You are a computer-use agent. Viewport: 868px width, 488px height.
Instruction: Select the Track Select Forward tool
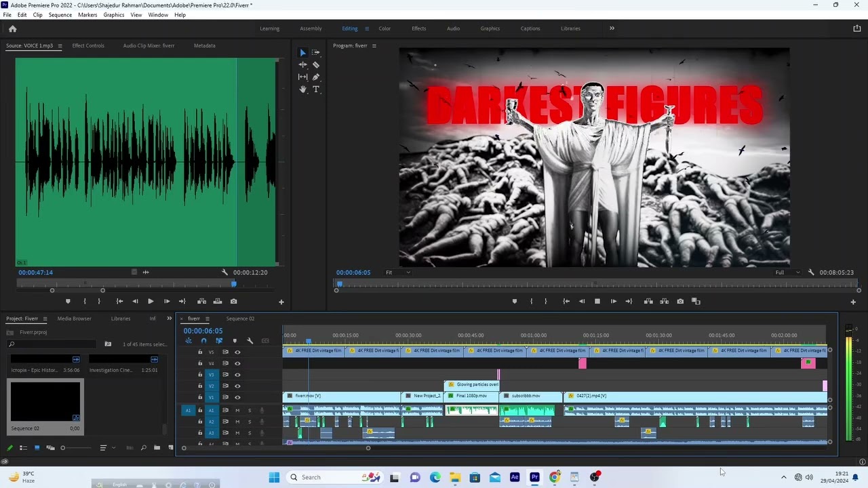pos(316,52)
